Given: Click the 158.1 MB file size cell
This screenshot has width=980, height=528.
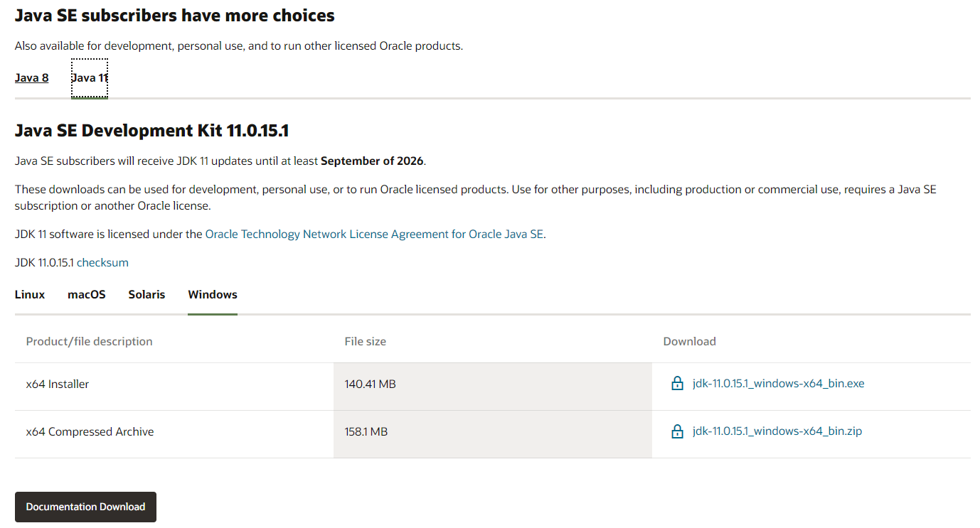Looking at the screenshot, I should [366, 431].
